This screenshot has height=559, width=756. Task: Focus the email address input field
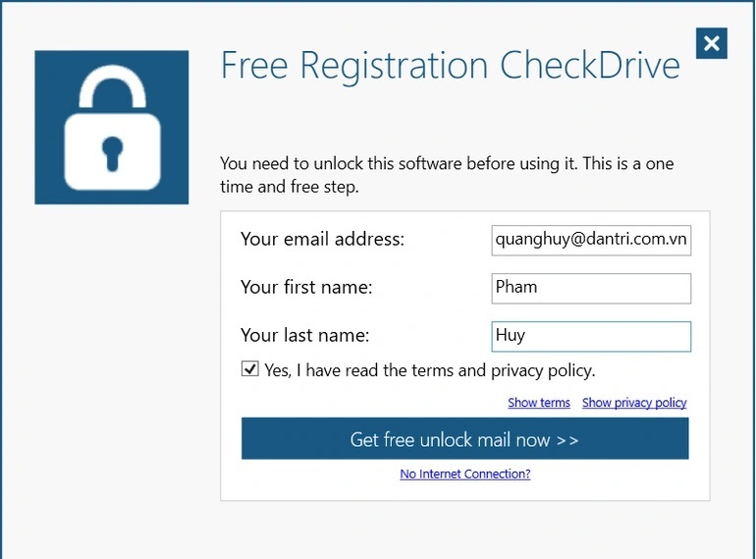tap(591, 239)
